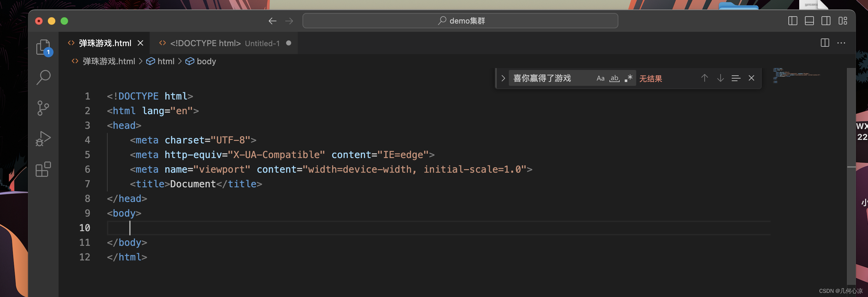868x297 pixels.
Task: Click the closing html tag on line 12
Action: click(x=127, y=257)
